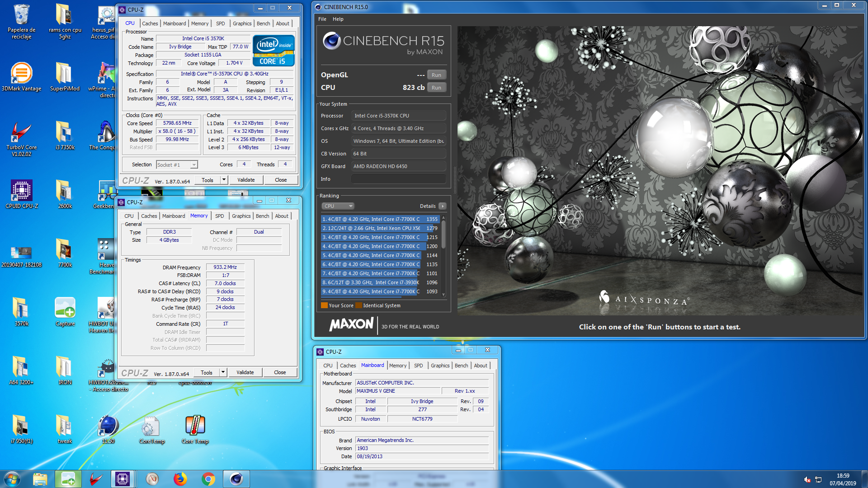Expand the Socket #1 selection dropdown

coord(193,165)
